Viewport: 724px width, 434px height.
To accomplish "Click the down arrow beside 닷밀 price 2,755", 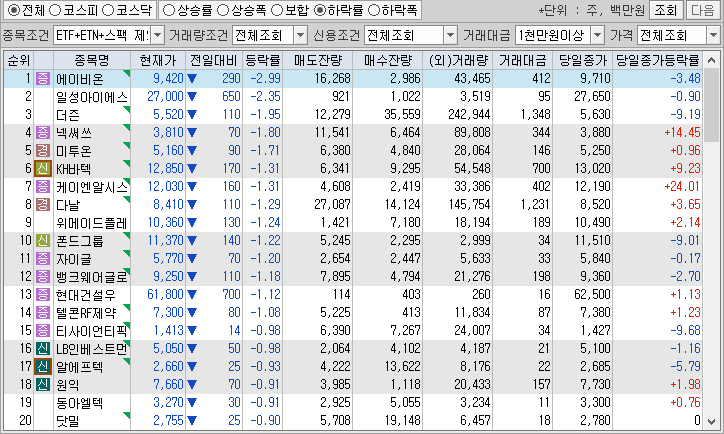I will tap(192, 421).
